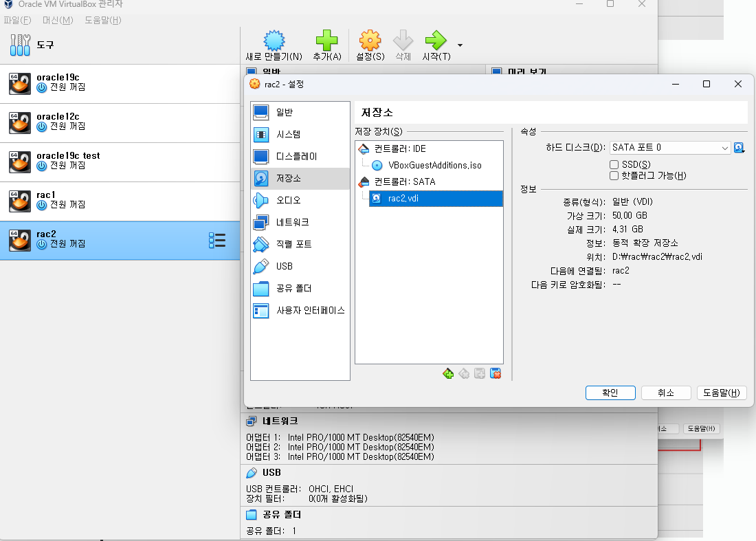
Task: Select rac2.vdi disk entry
Action: (x=436, y=199)
